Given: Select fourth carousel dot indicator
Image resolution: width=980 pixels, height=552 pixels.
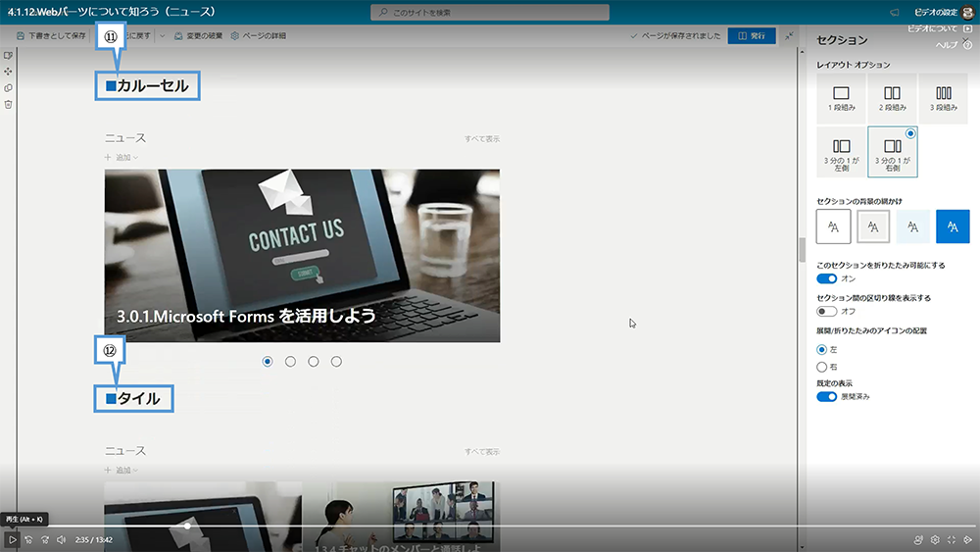Looking at the screenshot, I should 336,362.
